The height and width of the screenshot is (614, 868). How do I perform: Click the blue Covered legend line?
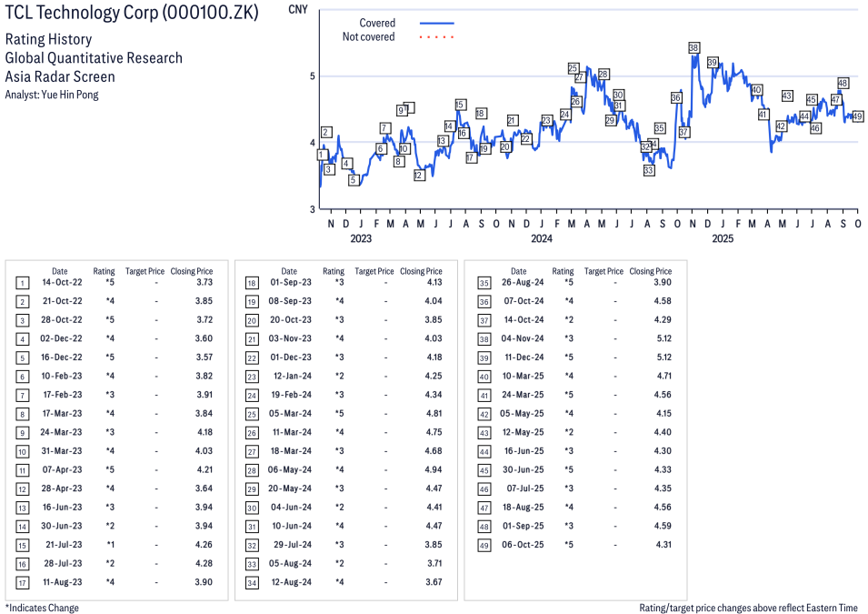click(x=436, y=23)
